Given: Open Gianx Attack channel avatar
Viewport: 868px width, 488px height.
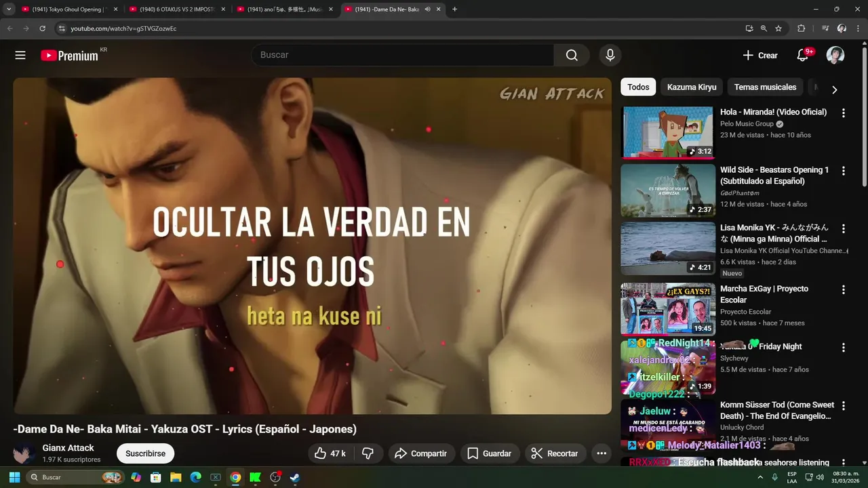Looking at the screenshot, I should click(24, 453).
